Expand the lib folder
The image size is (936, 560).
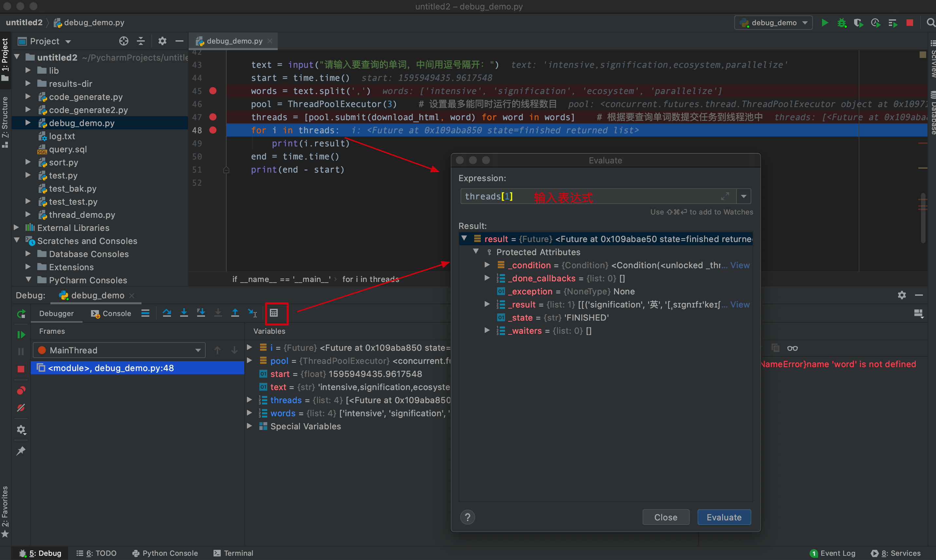(x=28, y=70)
